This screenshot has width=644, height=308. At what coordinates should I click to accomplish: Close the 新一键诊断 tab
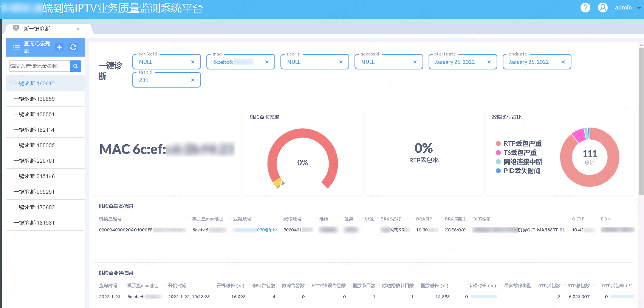pos(78,29)
